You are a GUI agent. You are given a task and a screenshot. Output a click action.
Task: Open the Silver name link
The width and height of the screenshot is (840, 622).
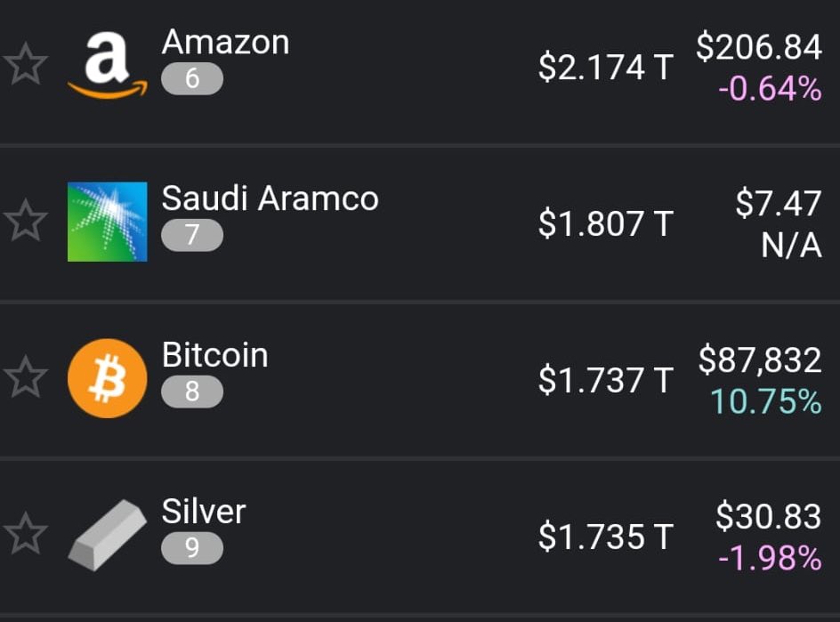coord(204,511)
